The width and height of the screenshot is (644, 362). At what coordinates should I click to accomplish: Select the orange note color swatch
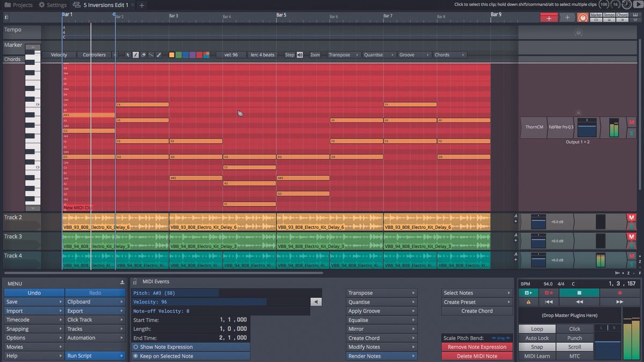coord(172,54)
